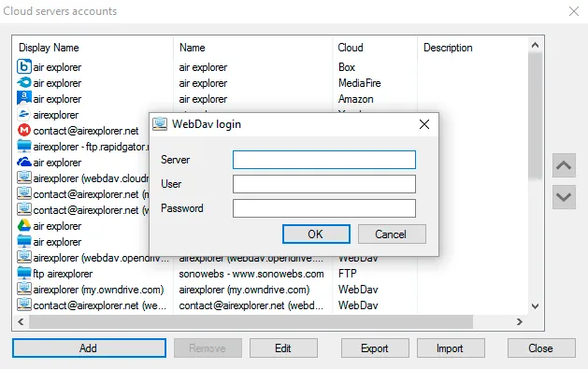
Task: Click the horizontal scrollbar left arrow
Action: [21, 321]
